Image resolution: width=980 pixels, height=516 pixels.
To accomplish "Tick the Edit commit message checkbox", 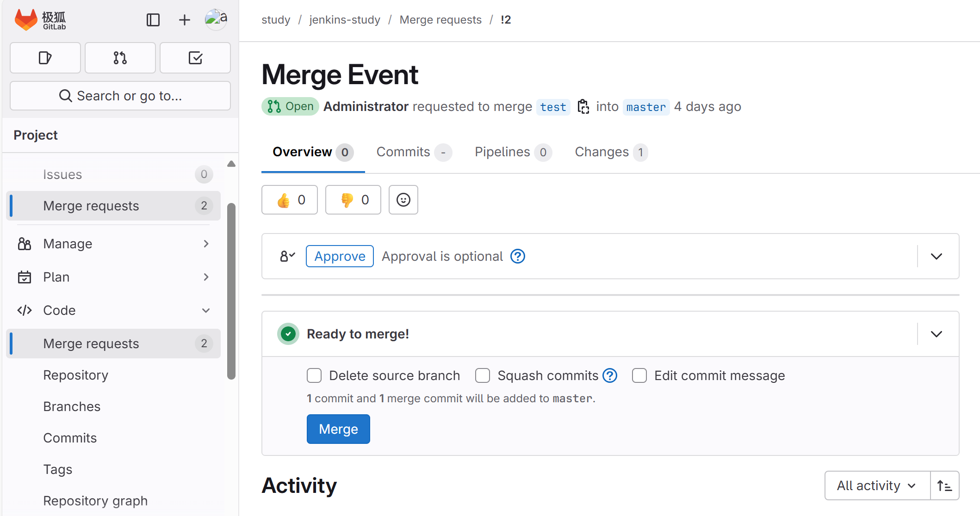I will (639, 375).
